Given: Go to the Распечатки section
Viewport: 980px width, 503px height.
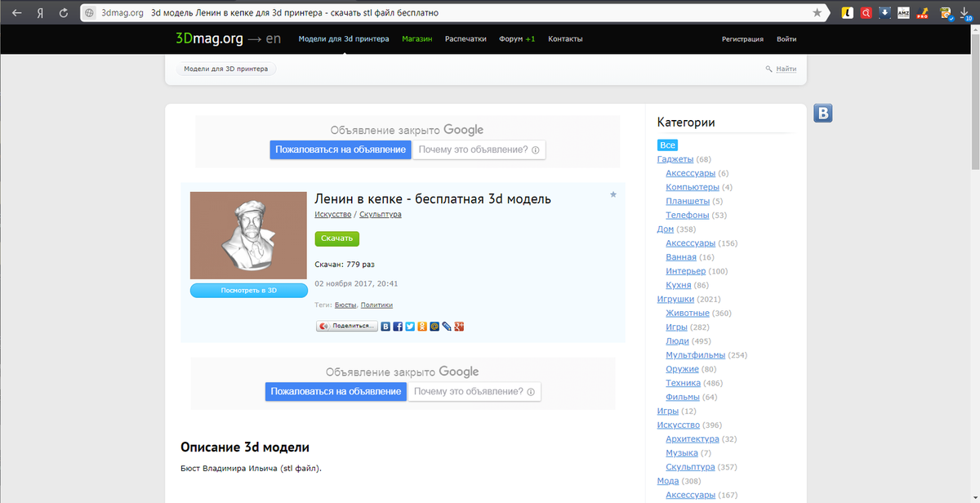Looking at the screenshot, I should click(x=465, y=39).
